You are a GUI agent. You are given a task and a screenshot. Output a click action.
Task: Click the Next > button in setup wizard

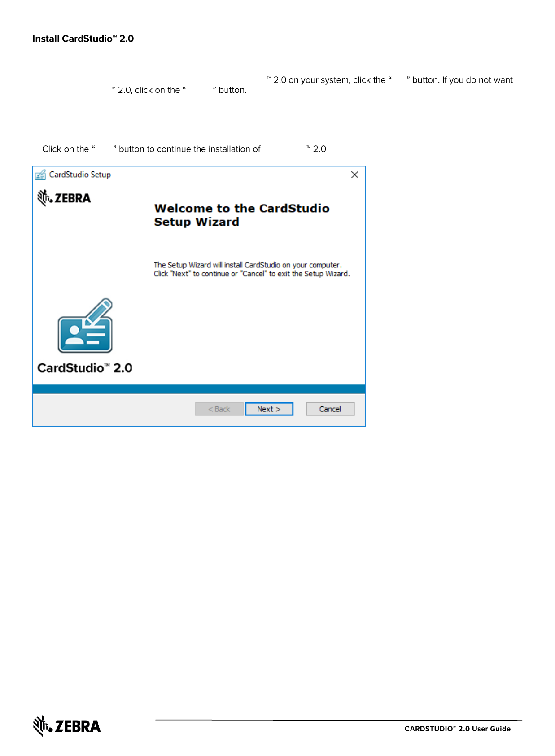pyautogui.click(x=269, y=409)
